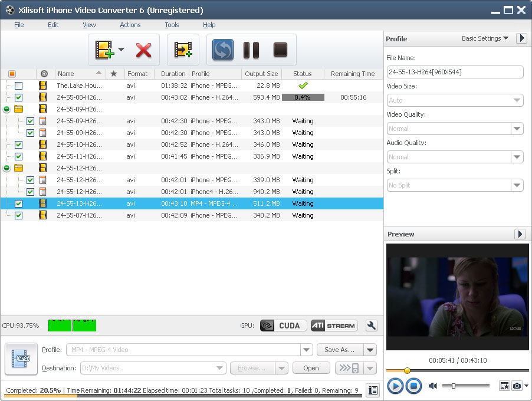
Task: Click the File Name text field
Action: pos(455,72)
